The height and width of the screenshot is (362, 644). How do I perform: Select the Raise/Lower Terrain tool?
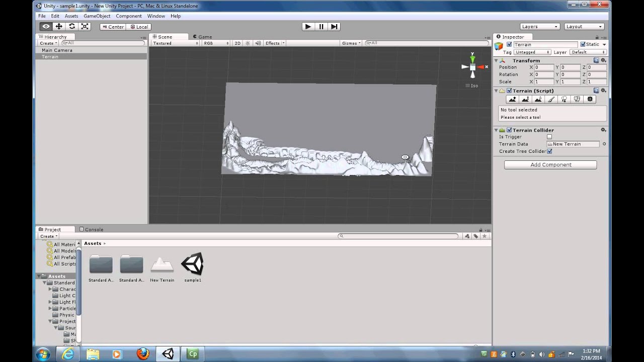pyautogui.click(x=512, y=100)
